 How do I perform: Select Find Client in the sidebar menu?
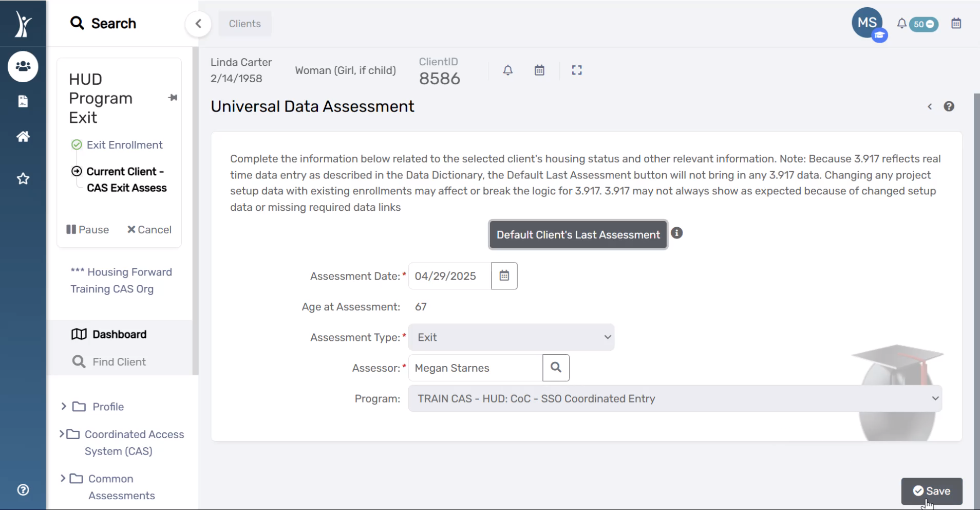tap(119, 361)
